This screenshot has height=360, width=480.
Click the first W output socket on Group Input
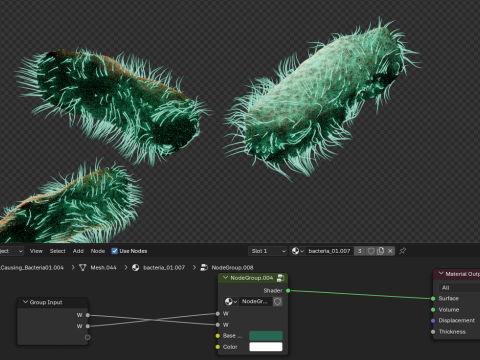tap(88, 315)
